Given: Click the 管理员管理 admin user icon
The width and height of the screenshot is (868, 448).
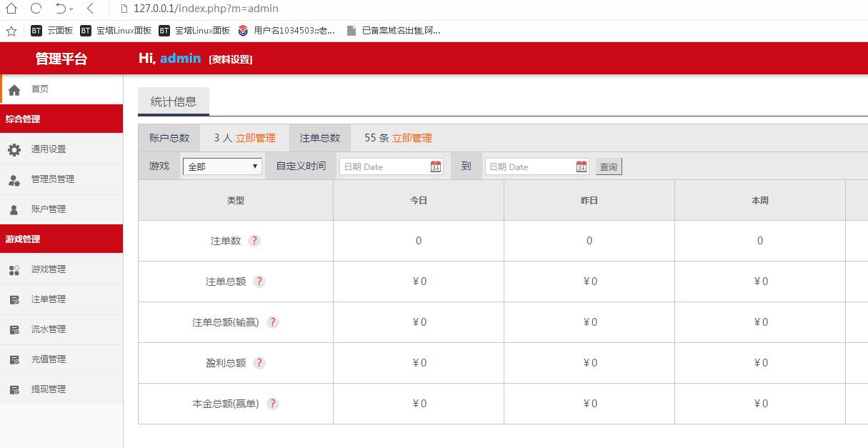Looking at the screenshot, I should [x=14, y=180].
